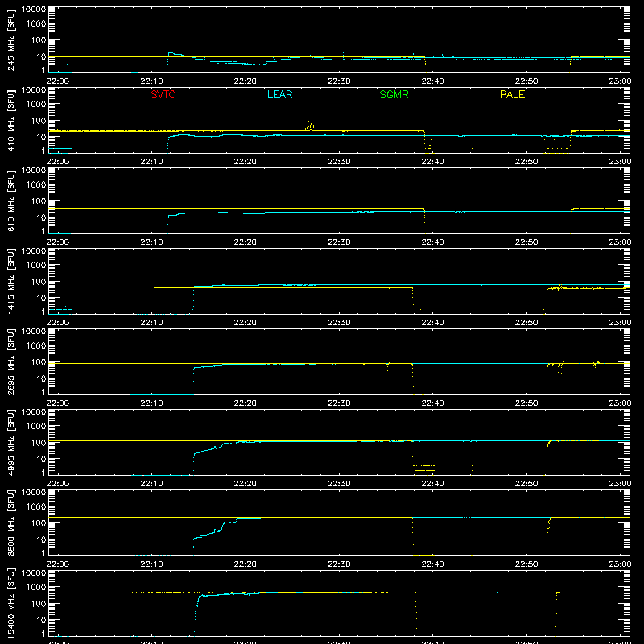Image resolution: width=644 pixels, height=644 pixels.
Task: Click 22:10 tick label under 410 MHz plot
Action: [151, 162]
